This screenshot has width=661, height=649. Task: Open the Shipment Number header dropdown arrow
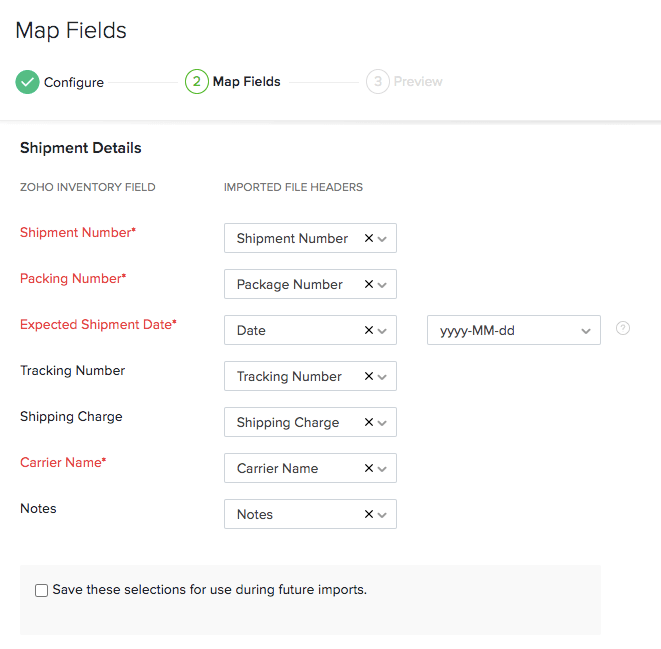tap(383, 239)
